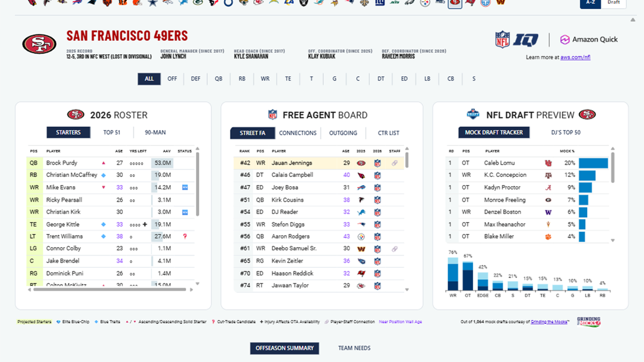The image size is (644, 362).
Task: Click the draft badge icon in NFL Draft Preview header
Action: pos(473,114)
